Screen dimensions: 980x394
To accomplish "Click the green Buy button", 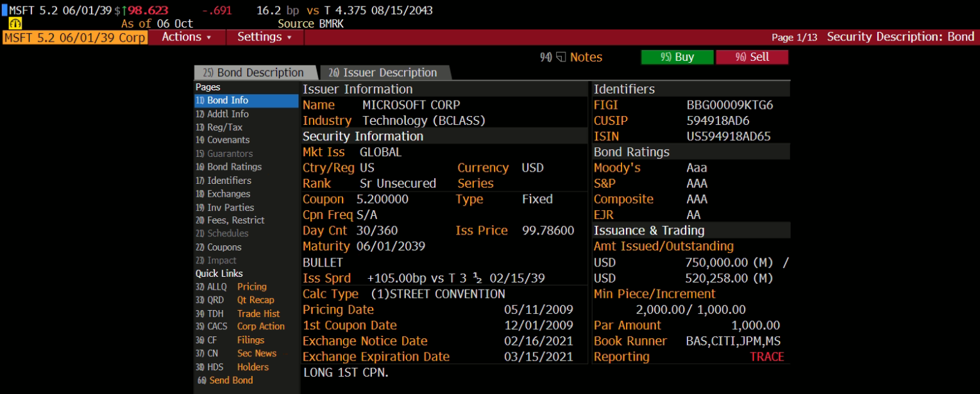I will pyautogui.click(x=677, y=57).
